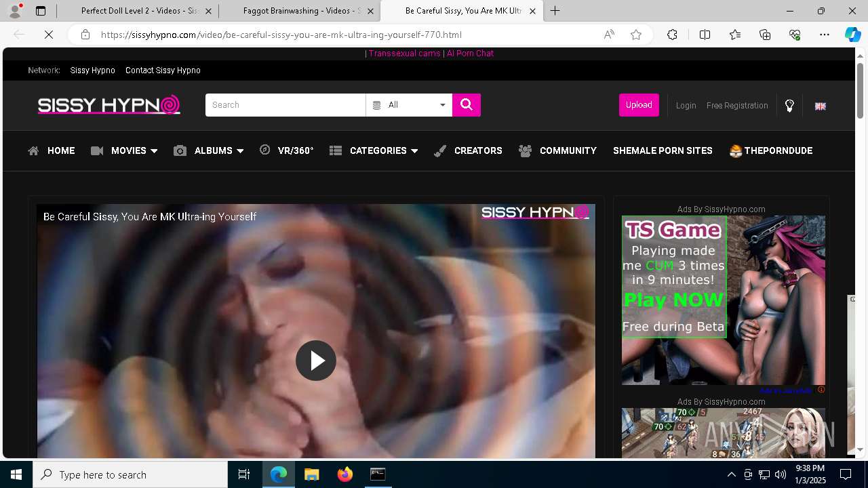The width and height of the screenshot is (868, 488).
Task: Open the Transsexual cams link
Action: click(405, 53)
